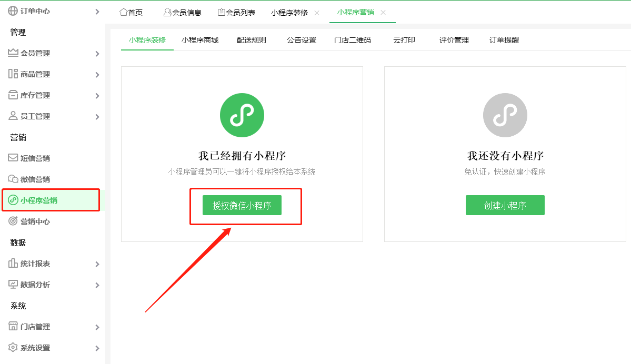Click the green mini program logo icon
This screenshot has width=631, height=364.
point(242,115)
